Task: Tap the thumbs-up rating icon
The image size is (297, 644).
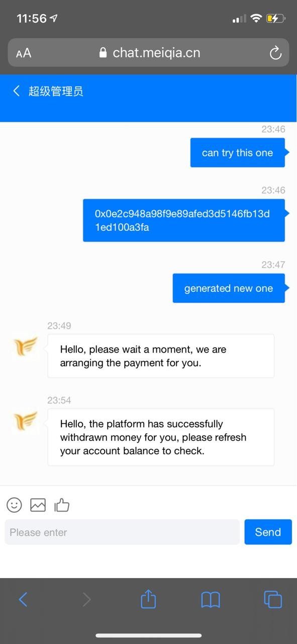Action: [62, 505]
